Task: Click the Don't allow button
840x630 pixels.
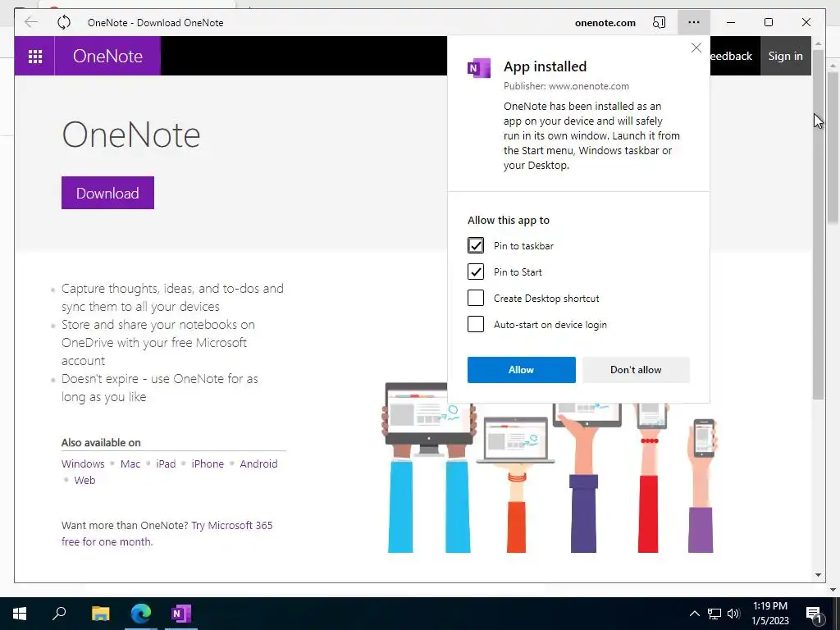Action: click(x=636, y=370)
